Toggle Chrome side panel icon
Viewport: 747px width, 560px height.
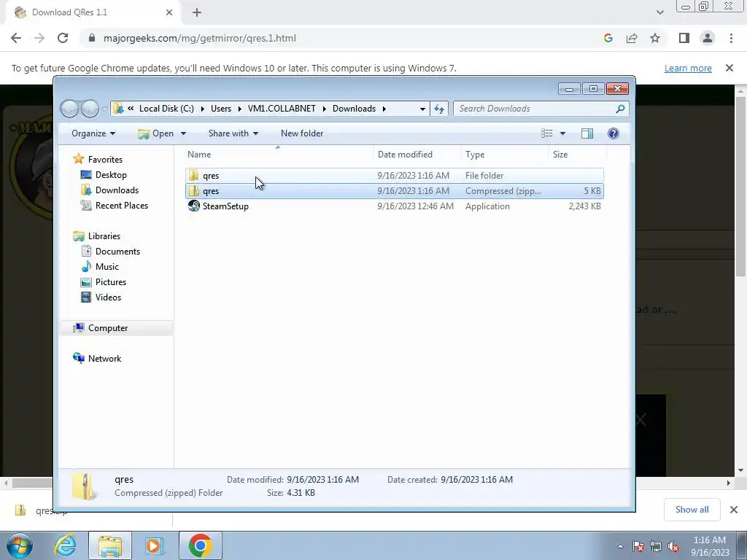[684, 38]
